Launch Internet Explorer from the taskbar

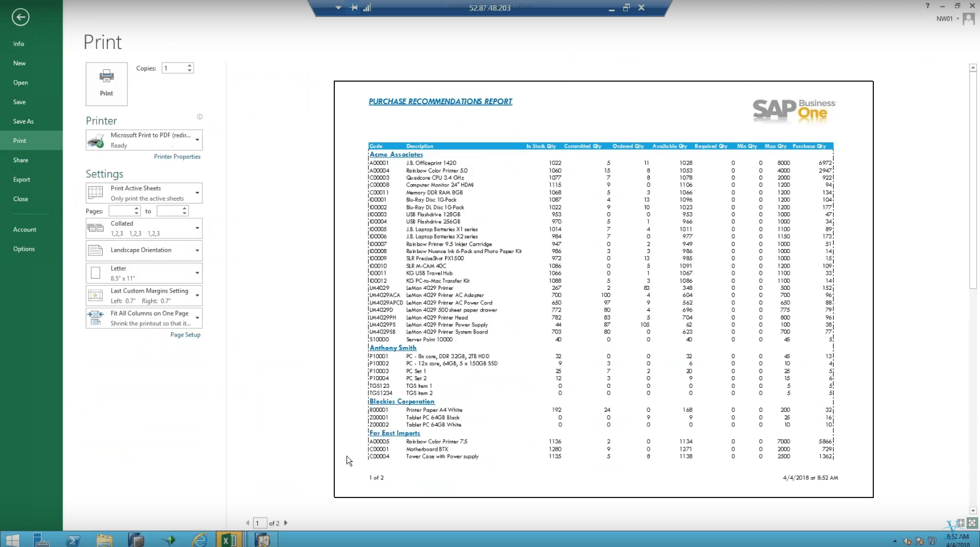(200, 539)
